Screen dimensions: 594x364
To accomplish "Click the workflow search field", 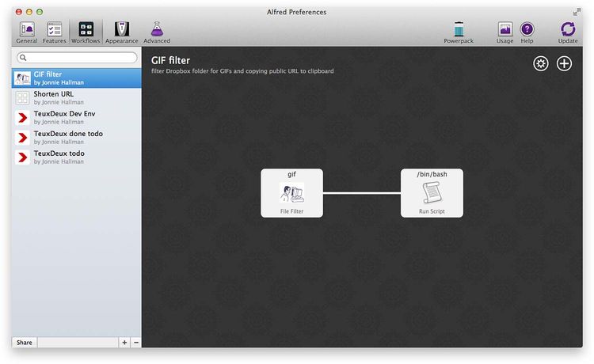I will coord(77,58).
